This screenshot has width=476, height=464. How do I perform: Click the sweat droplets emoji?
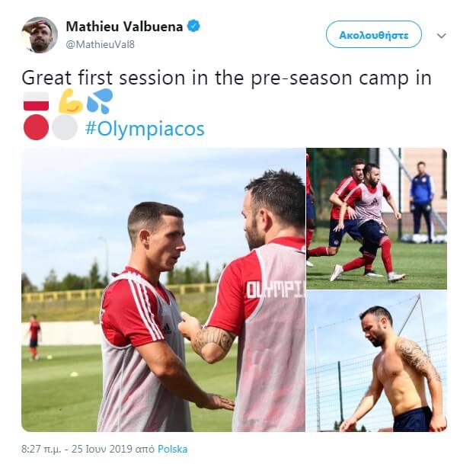click(100, 101)
